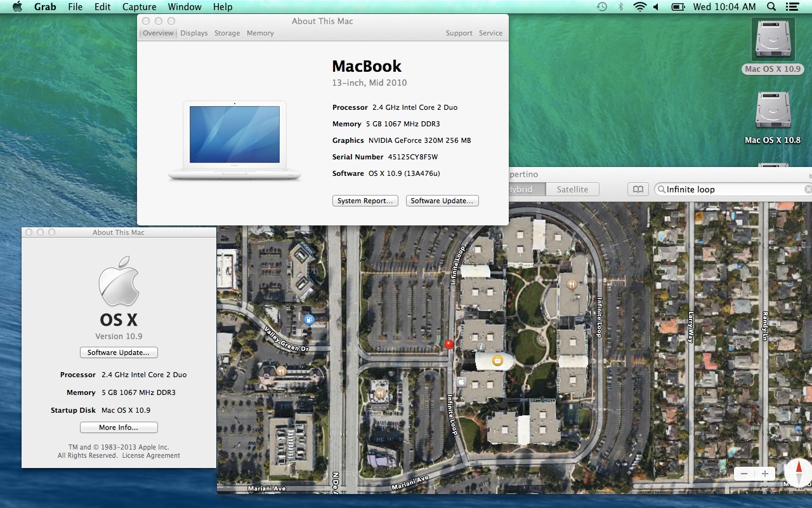Click the restaurant marker inside Infinite Loop campus
Viewport: 812px width, 508px height.
coord(572,284)
